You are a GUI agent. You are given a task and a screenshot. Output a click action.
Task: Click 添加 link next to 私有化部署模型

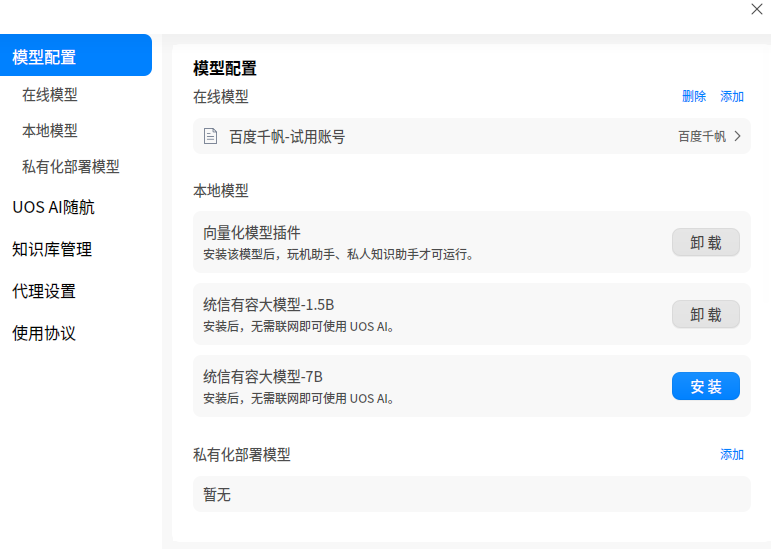coord(732,454)
